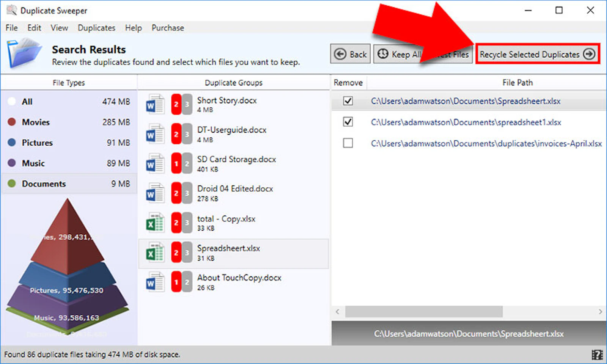Screen dimensions: 607x364
Task: Click the Duplicate Groups column header
Action: pos(233,83)
